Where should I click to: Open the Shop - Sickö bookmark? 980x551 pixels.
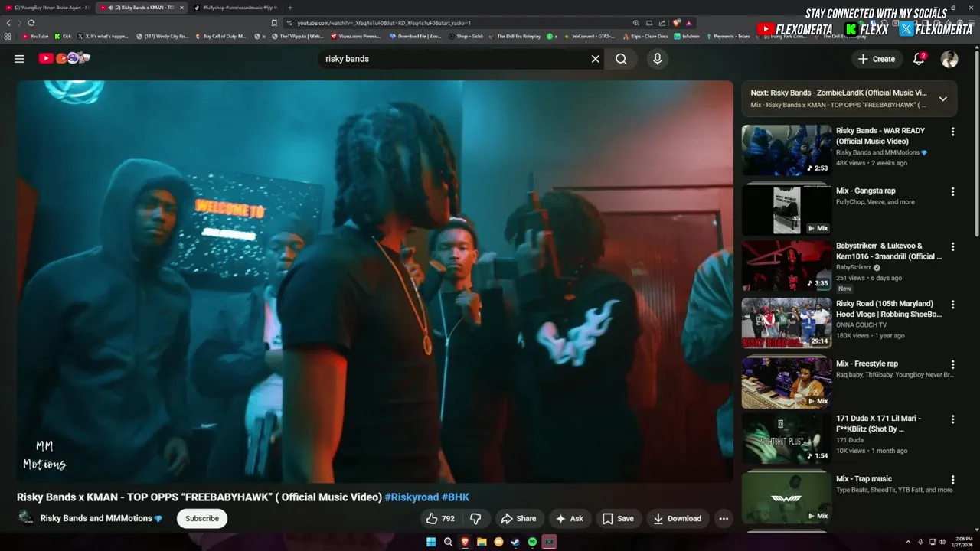[467, 36]
